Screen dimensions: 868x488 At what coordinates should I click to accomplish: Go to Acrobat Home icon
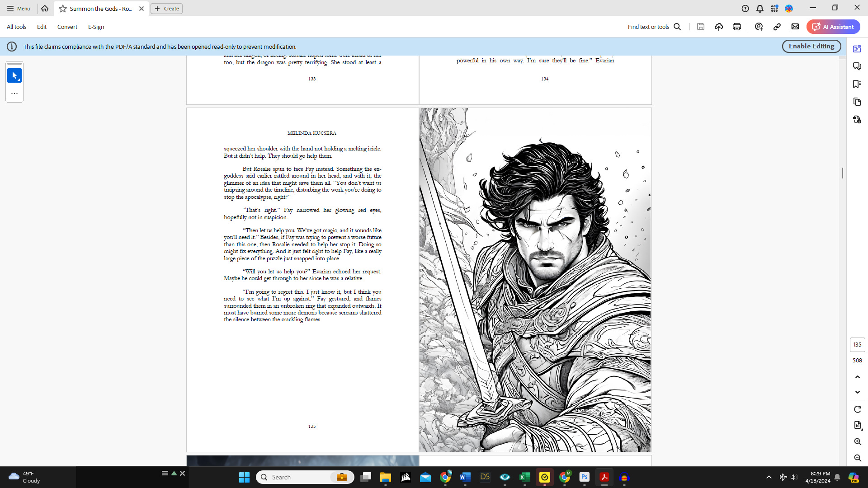45,9
